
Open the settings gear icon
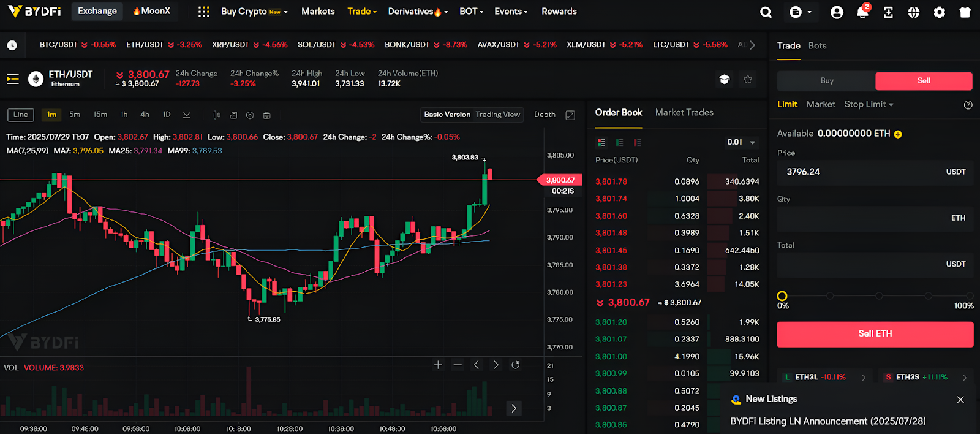click(x=940, y=12)
